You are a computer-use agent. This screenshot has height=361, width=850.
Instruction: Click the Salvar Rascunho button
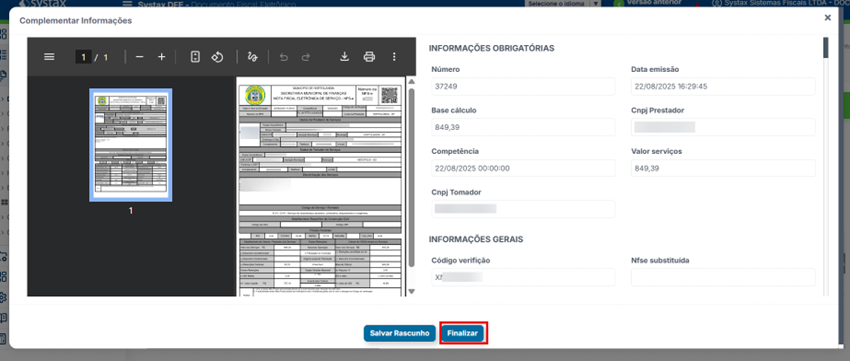point(400,333)
